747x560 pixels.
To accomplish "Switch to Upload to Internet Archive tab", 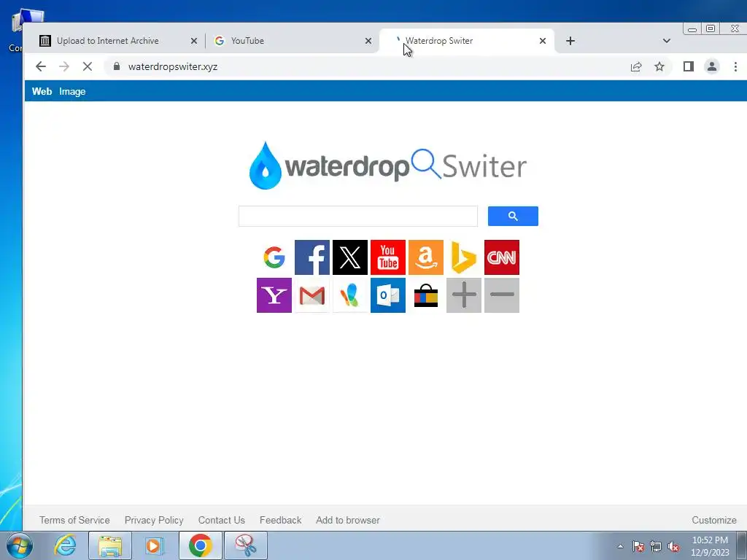I will point(108,41).
